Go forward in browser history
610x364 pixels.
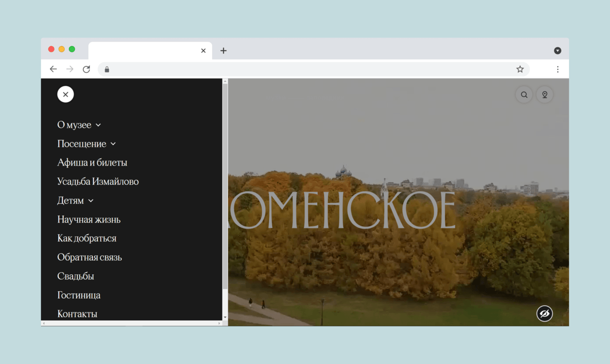point(70,69)
